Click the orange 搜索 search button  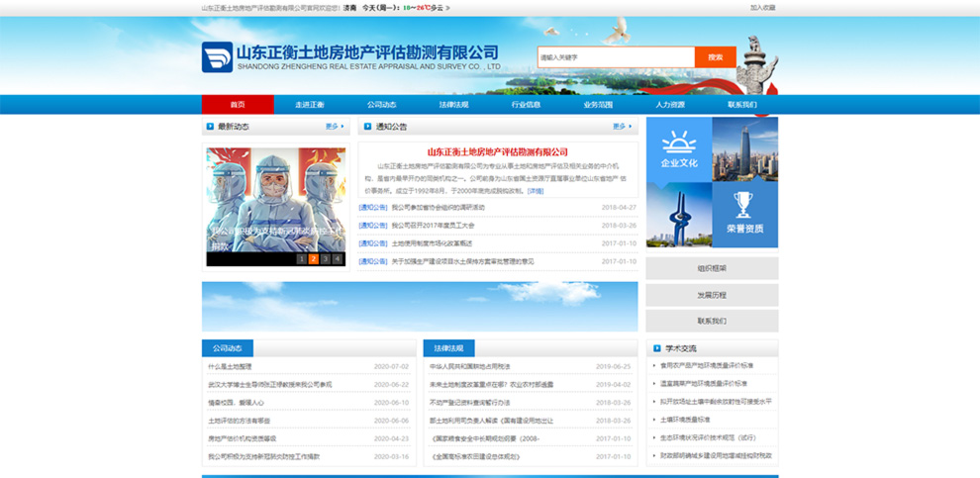715,56
